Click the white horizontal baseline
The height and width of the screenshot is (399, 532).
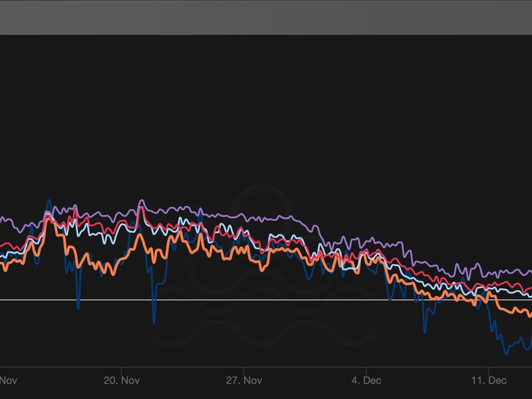click(199, 300)
